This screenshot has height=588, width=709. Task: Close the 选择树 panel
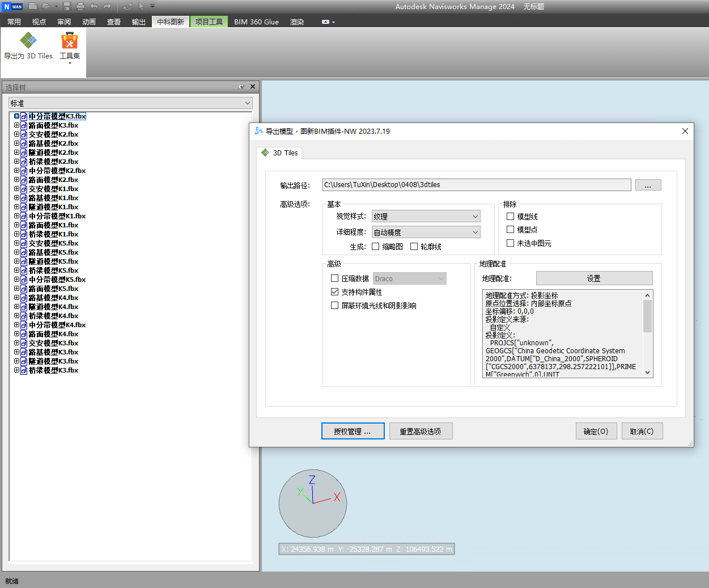(253, 87)
